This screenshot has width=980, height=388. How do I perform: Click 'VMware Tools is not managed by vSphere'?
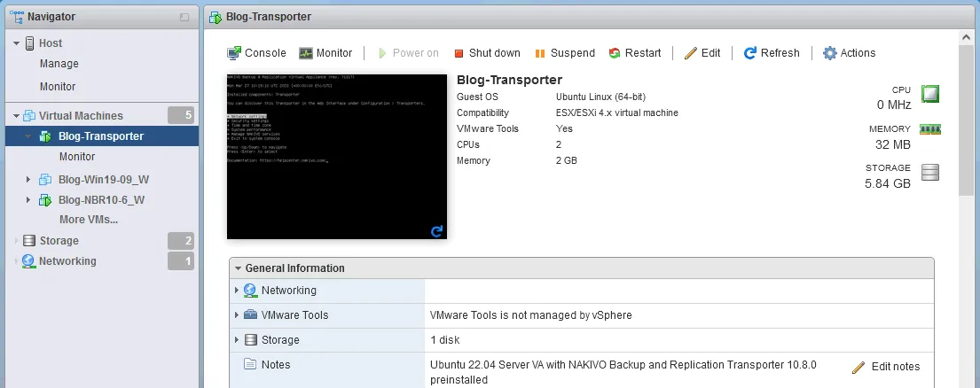(x=531, y=315)
